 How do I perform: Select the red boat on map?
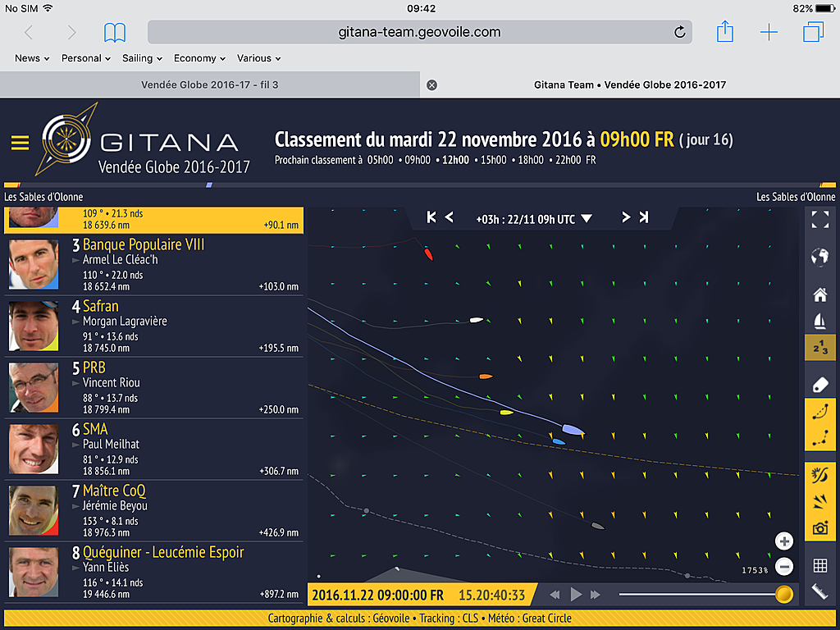click(428, 254)
